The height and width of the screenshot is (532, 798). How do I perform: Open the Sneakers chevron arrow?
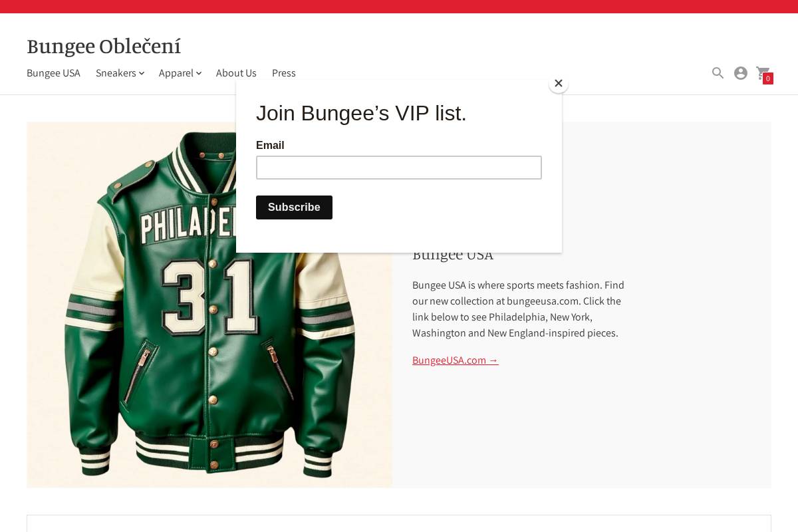142,74
